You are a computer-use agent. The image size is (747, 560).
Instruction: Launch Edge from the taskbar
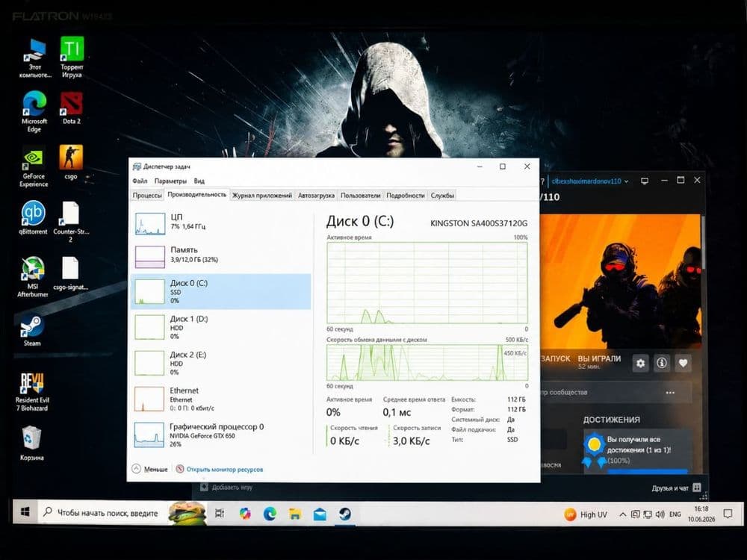coord(270,514)
